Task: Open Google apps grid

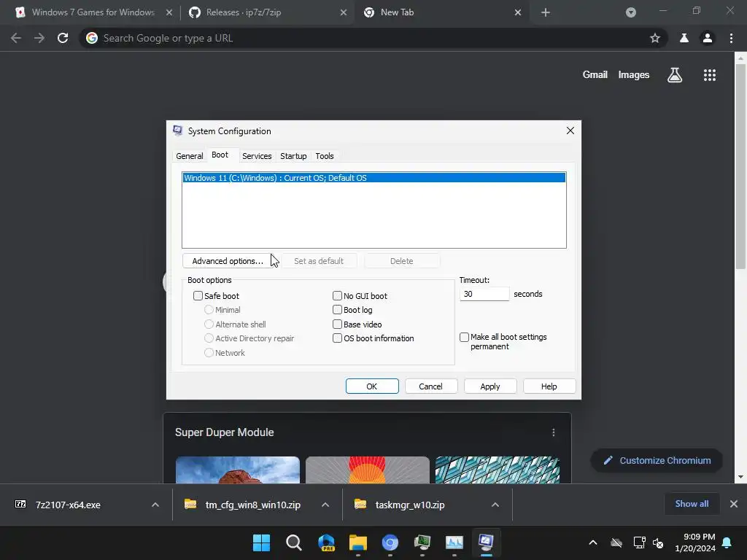Action: pos(709,75)
